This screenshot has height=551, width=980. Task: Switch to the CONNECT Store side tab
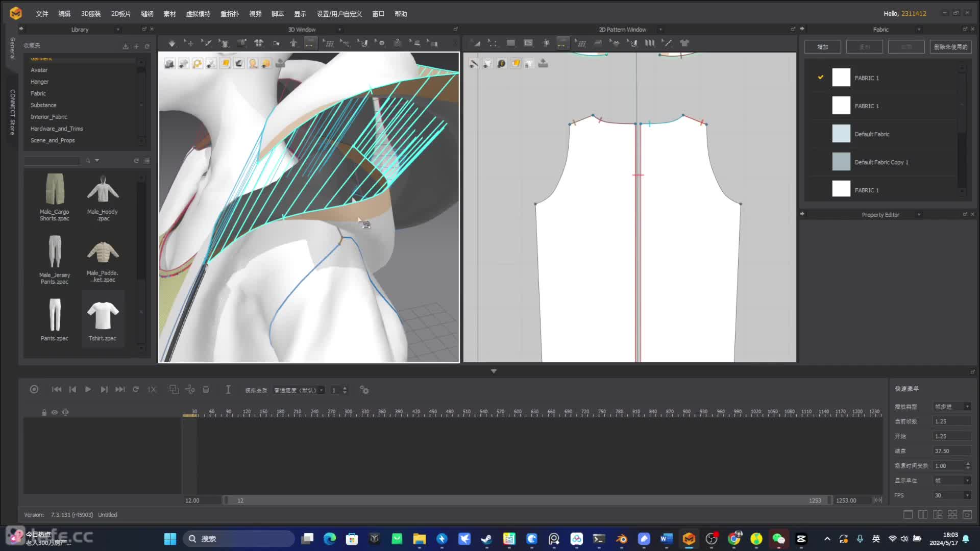point(12,112)
